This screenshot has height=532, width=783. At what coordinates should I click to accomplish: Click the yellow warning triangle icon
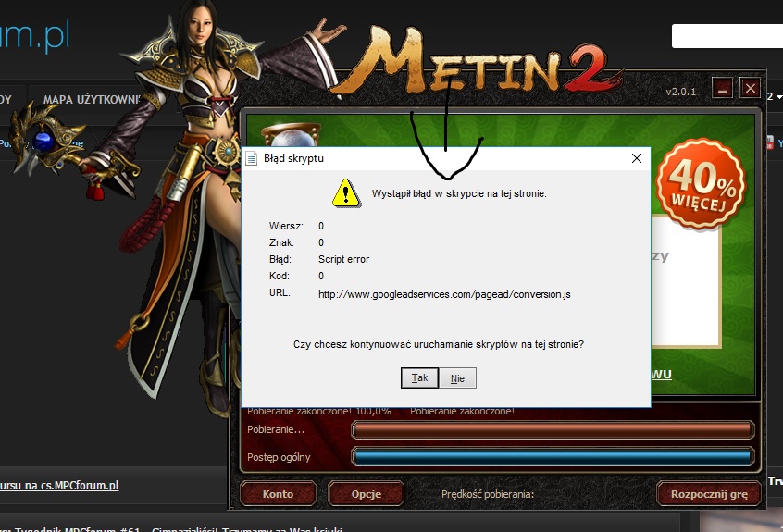tap(345, 193)
